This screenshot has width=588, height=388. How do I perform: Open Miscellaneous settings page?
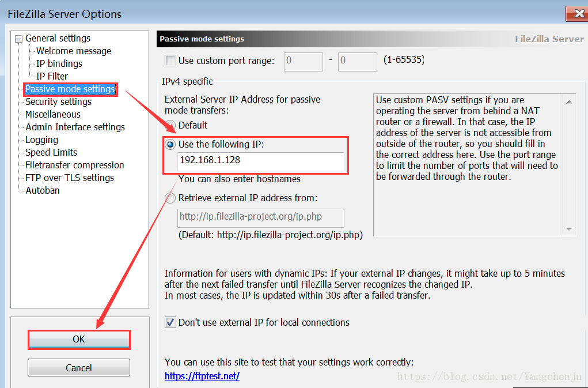click(x=52, y=115)
